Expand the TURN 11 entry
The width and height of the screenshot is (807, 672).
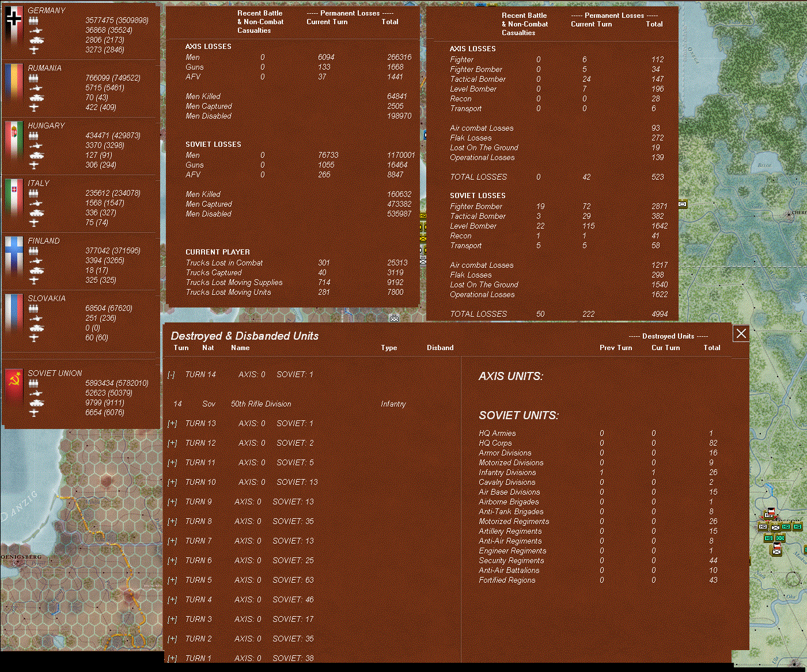click(x=172, y=463)
